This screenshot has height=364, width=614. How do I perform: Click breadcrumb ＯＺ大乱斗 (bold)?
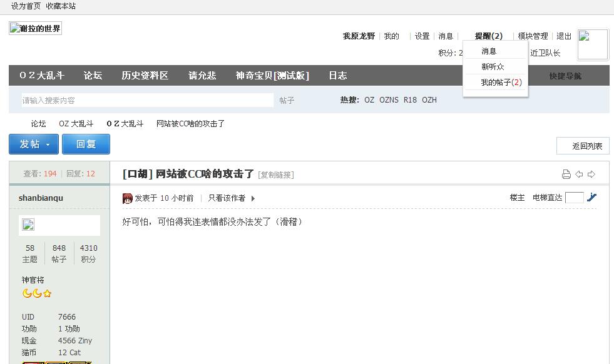click(125, 124)
